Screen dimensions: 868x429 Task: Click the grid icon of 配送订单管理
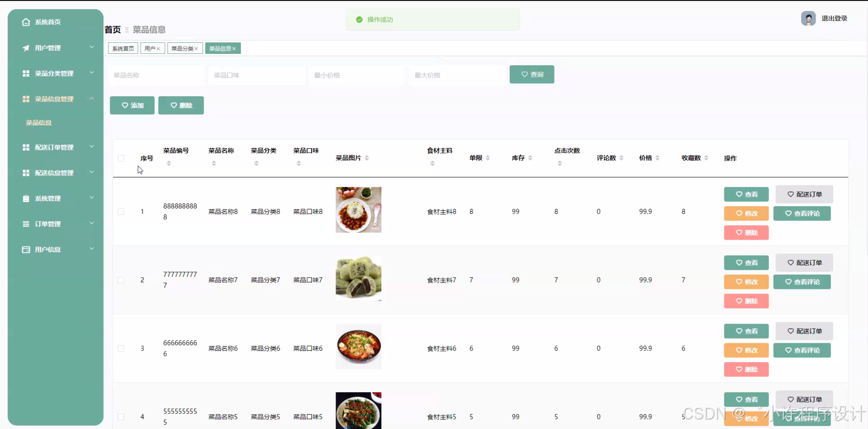tap(26, 147)
